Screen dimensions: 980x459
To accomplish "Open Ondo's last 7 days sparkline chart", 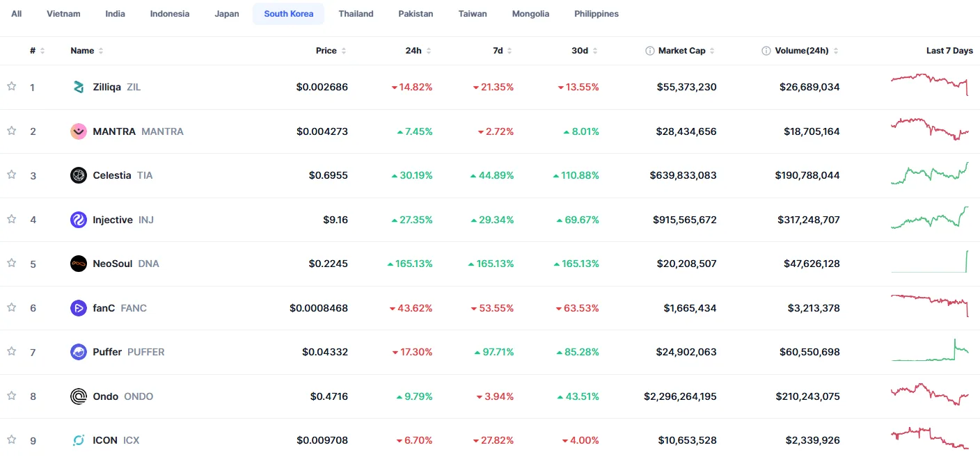I will pyautogui.click(x=929, y=394).
